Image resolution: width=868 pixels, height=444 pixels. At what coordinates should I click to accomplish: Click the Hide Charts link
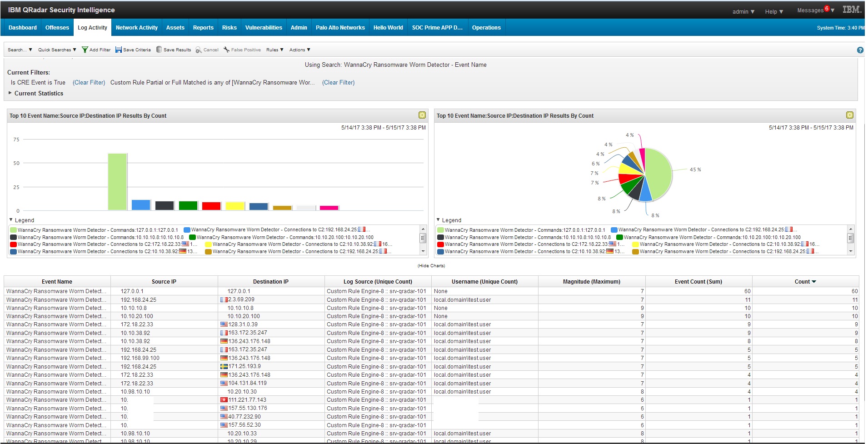click(431, 266)
